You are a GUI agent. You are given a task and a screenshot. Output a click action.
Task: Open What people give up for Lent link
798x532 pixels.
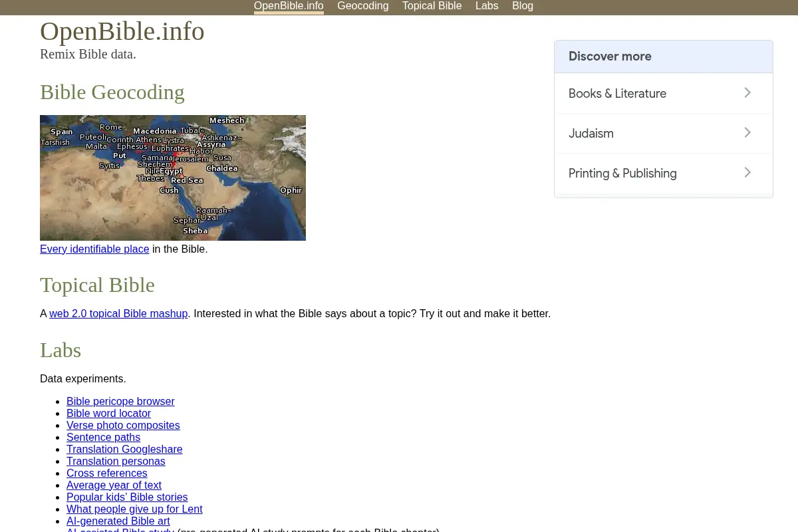coord(134,509)
